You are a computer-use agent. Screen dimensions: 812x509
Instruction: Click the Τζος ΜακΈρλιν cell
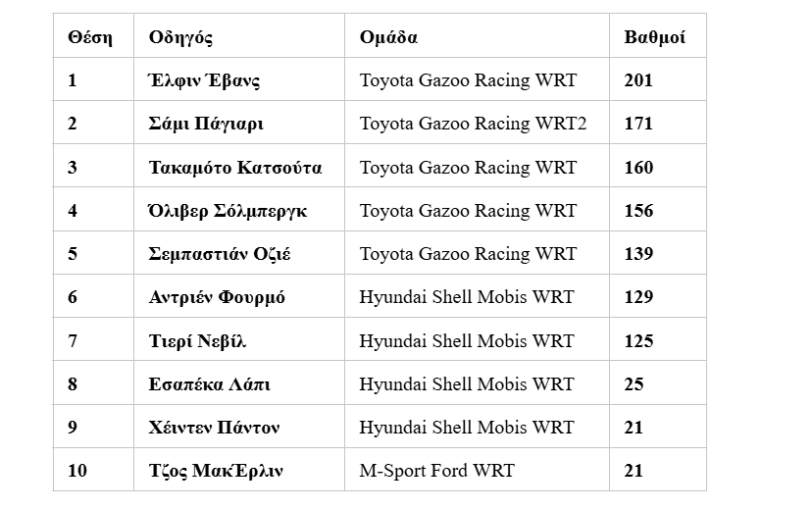click(239, 470)
